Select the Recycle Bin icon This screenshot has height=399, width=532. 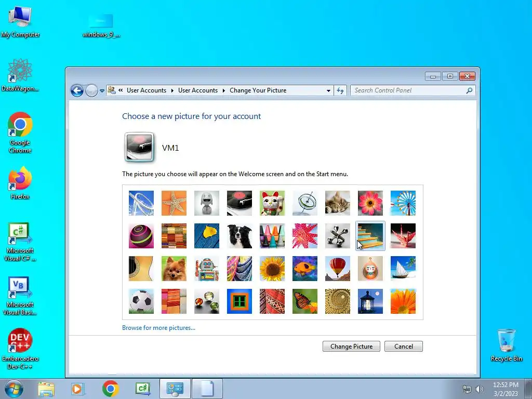tap(506, 345)
